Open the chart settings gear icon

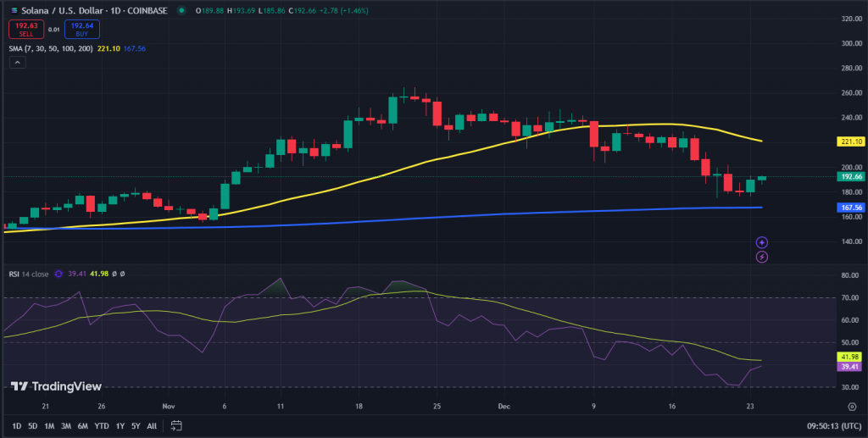pyautogui.click(x=852, y=406)
